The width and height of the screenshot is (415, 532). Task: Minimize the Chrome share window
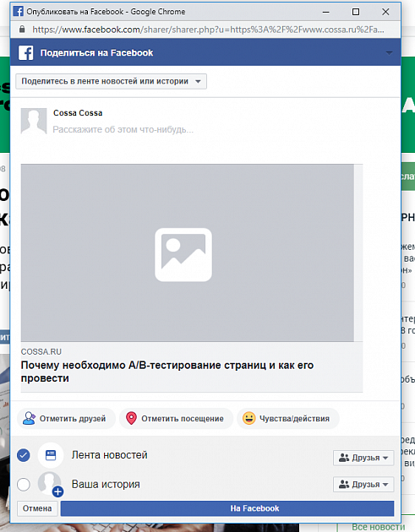326,12
